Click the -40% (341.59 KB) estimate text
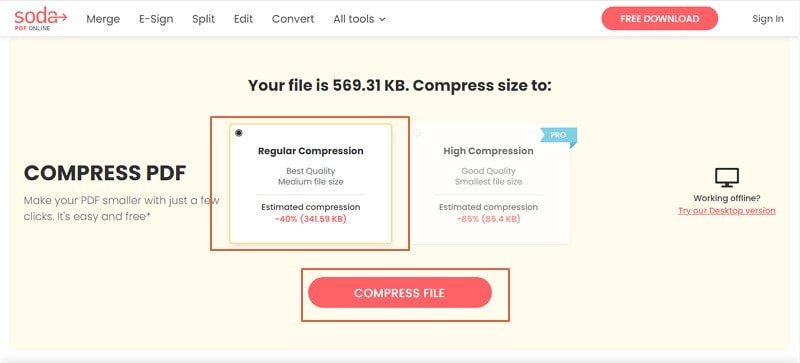800x363 pixels. (311, 219)
